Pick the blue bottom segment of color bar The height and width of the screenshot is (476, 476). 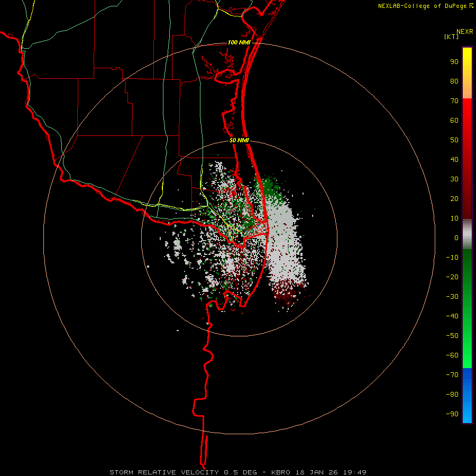click(x=467, y=396)
